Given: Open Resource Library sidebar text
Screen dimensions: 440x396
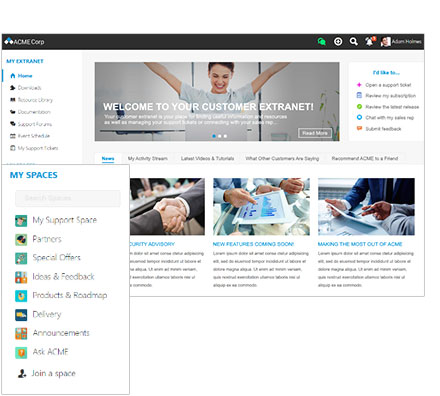Looking at the screenshot, I should [35, 100].
